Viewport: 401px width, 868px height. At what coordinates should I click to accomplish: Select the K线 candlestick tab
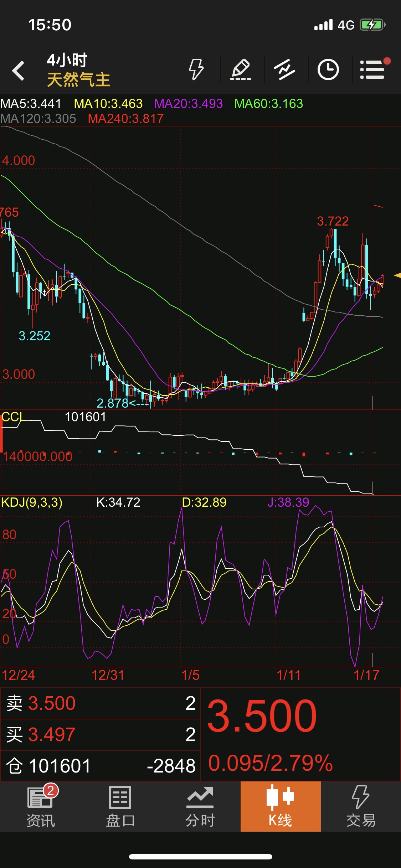281,806
